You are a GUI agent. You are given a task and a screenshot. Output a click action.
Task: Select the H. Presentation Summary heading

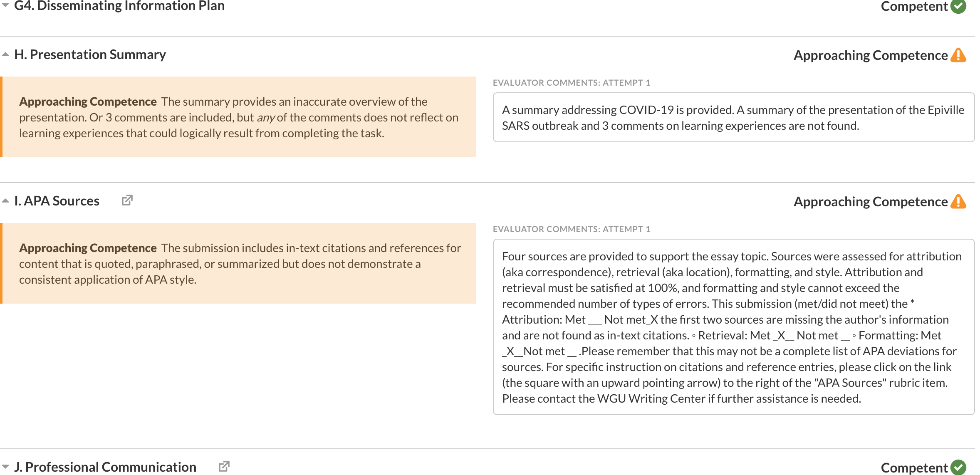click(x=90, y=54)
